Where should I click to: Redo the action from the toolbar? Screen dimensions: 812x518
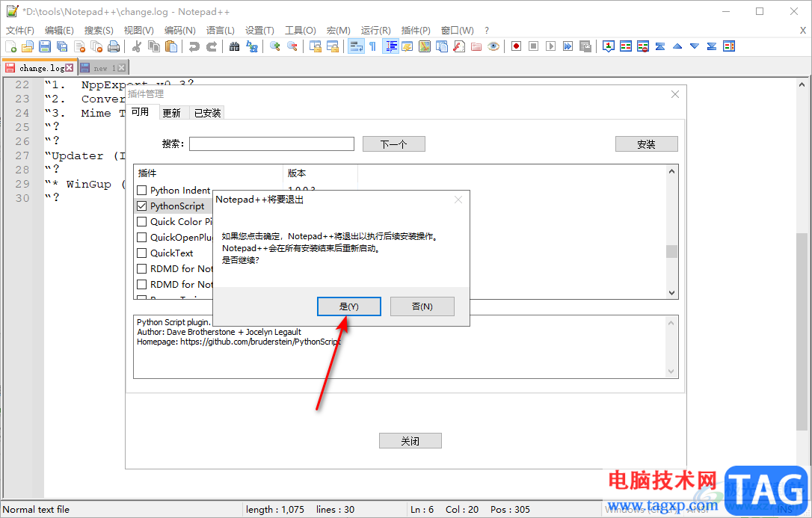pos(212,46)
